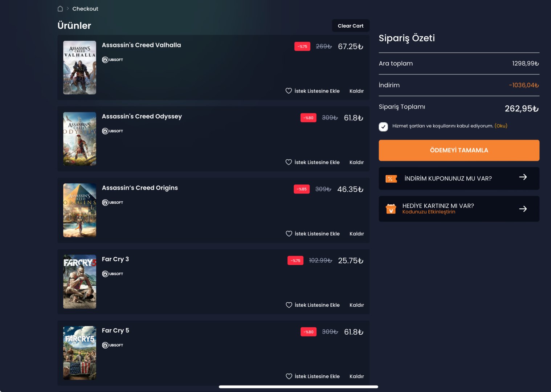
Task: Activate code via Kodunuzu Etkinleştirin
Action: 429,212
